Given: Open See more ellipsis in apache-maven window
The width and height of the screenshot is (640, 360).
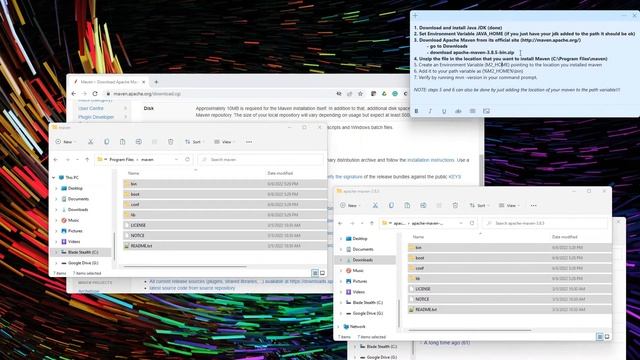Looking at the screenshot, I should pyautogui.click(x=533, y=205).
